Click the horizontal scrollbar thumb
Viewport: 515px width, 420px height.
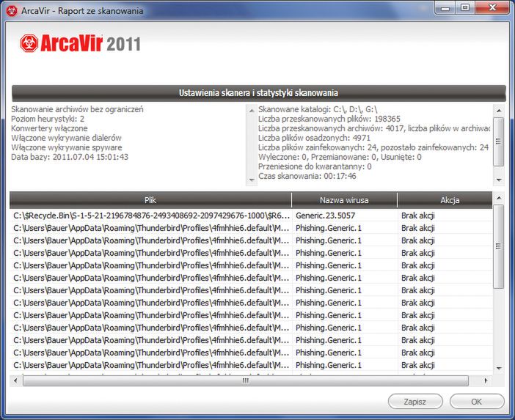(245, 380)
